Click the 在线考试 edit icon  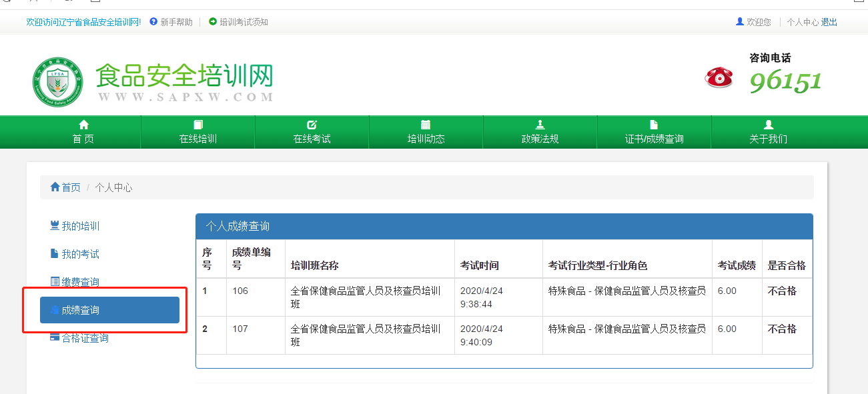(312, 125)
